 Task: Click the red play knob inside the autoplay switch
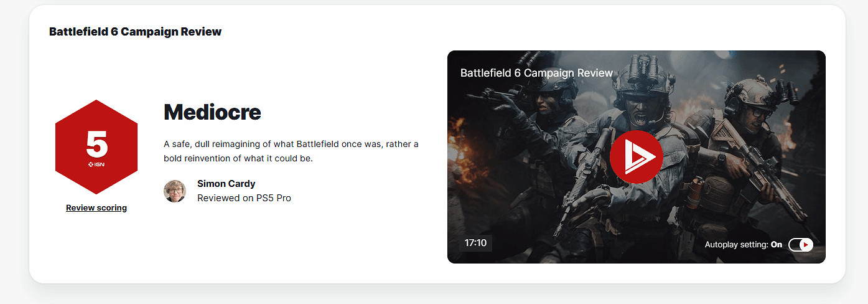pyautogui.click(x=806, y=245)
